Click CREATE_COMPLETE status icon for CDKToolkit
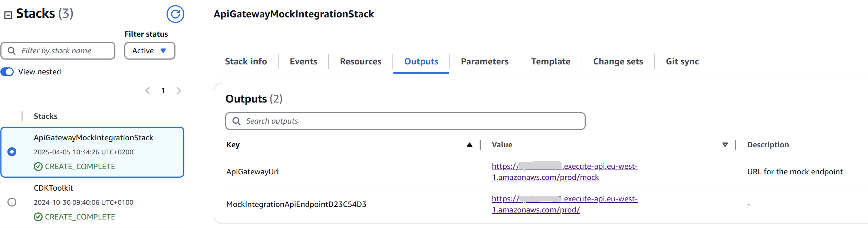The width and height of the screenshot is (868, 228). 38,217
